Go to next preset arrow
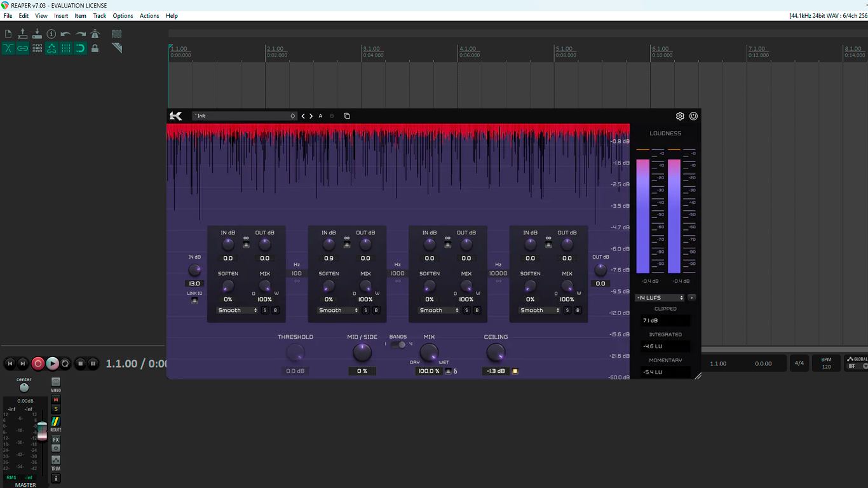This screenshot has height=488, width=868. 311,116
